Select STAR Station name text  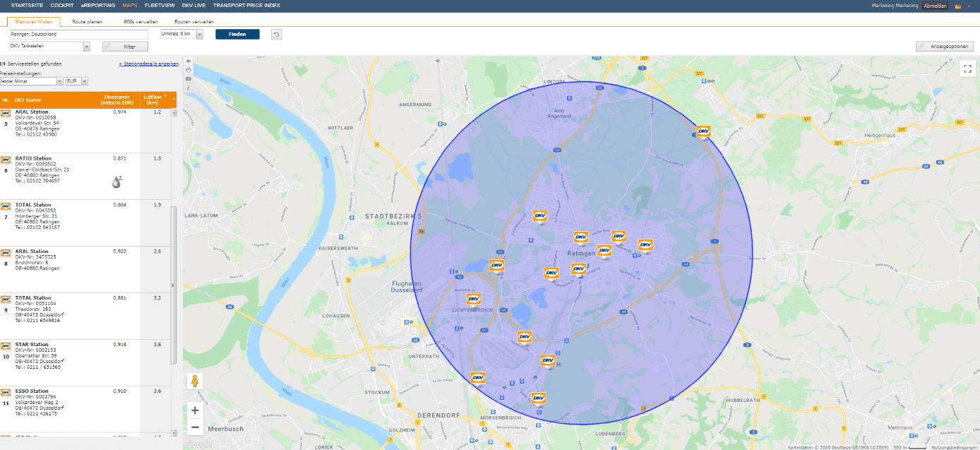coord(32,345)
